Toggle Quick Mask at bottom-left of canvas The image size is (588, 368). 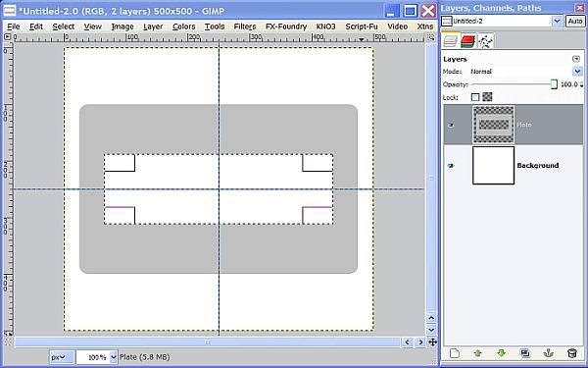click(7, 342)
